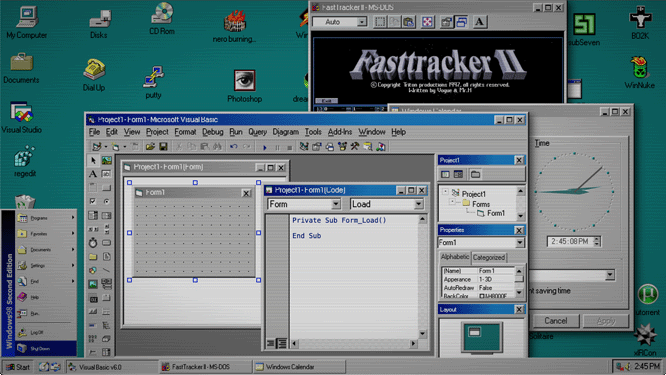The image size is (666, 375).
Task: Click the Save Project floppy icon
Action: tap(163, 147)
